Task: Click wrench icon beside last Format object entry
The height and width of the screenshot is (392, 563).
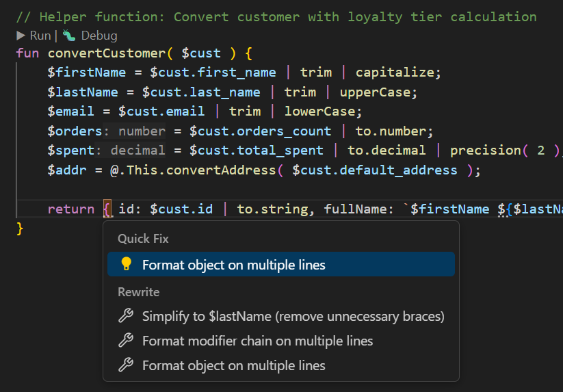Action: [126, 365]
